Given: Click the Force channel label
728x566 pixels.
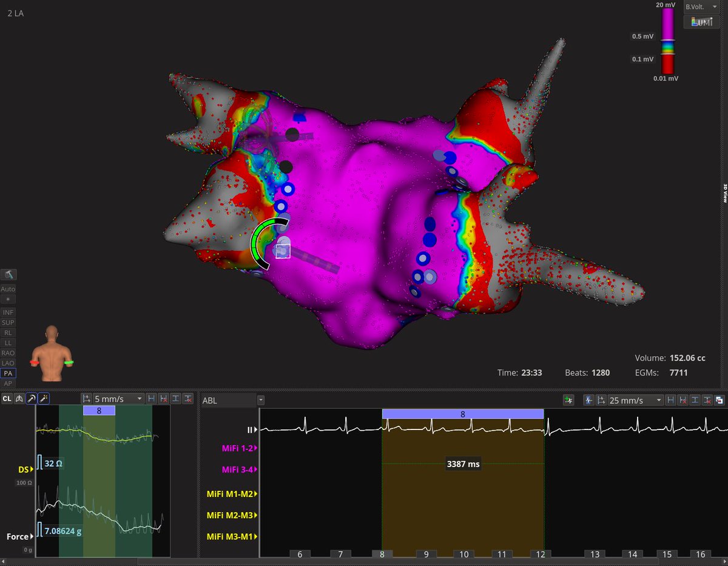Looking at the screenshot, I should [19, 537].
